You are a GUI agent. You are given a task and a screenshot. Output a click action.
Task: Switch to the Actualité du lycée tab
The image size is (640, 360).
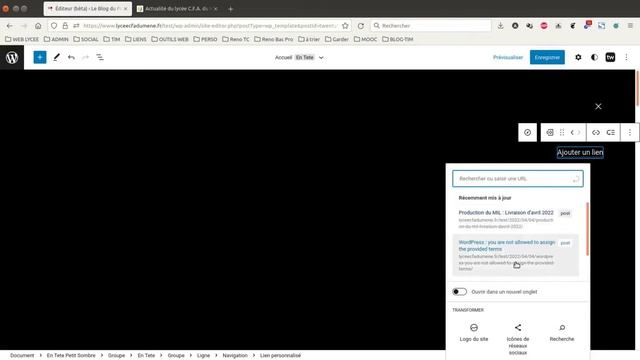coord(177,9)
